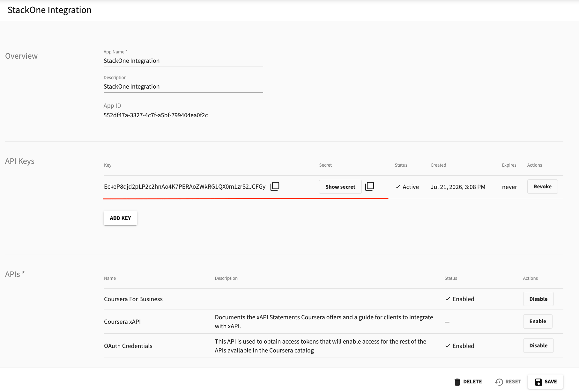Revoke the active API key
The height and width of the screenshot is (392, 579).
click(x=542, y=186)
